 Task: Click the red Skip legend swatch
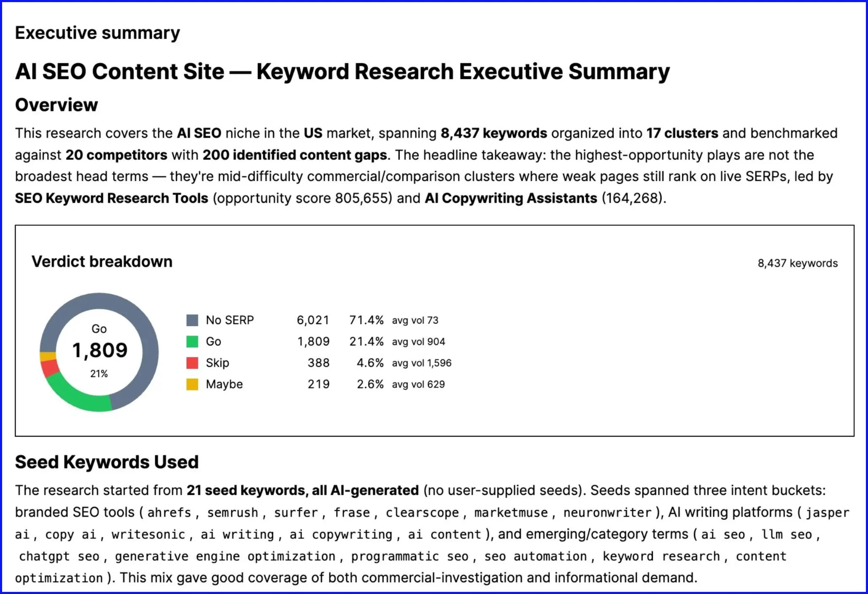click(192, 363)
